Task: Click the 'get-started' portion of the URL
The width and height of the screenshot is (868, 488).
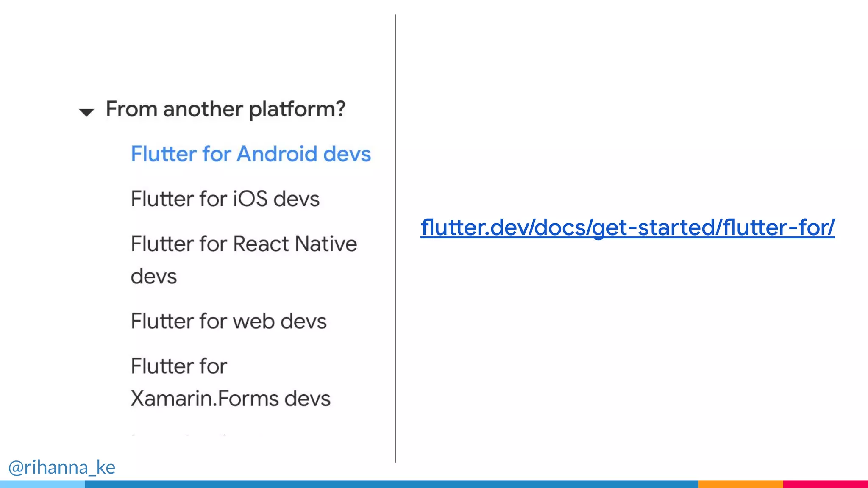Action: (653, 227)
